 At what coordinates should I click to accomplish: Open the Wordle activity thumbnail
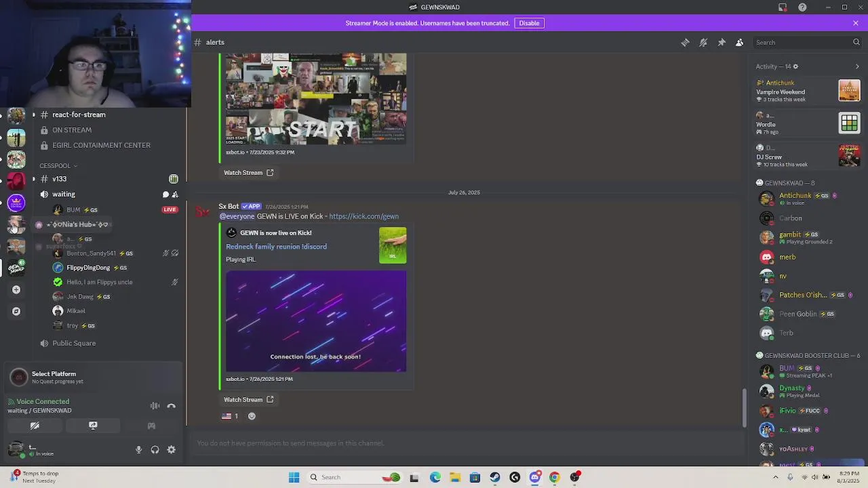coord(849,123)
